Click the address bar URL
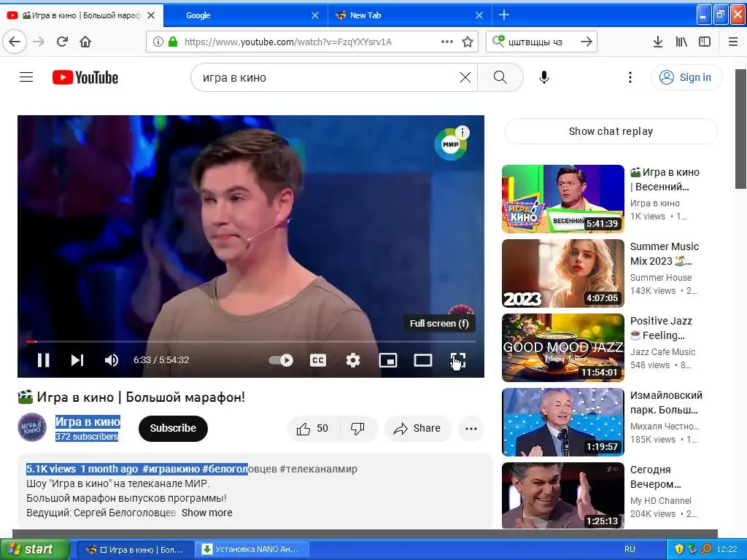Image resolution: width=747 pixels, height=560 pixels. pos(287,42)
